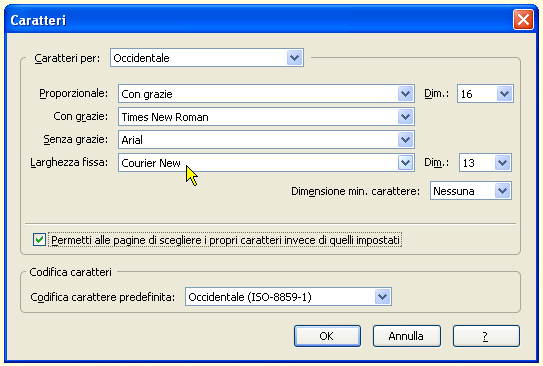Image resolution: width=543 pixels, height=366 pixels.
Task: Click the 'Senza grazie:' label
Action: 75,140
